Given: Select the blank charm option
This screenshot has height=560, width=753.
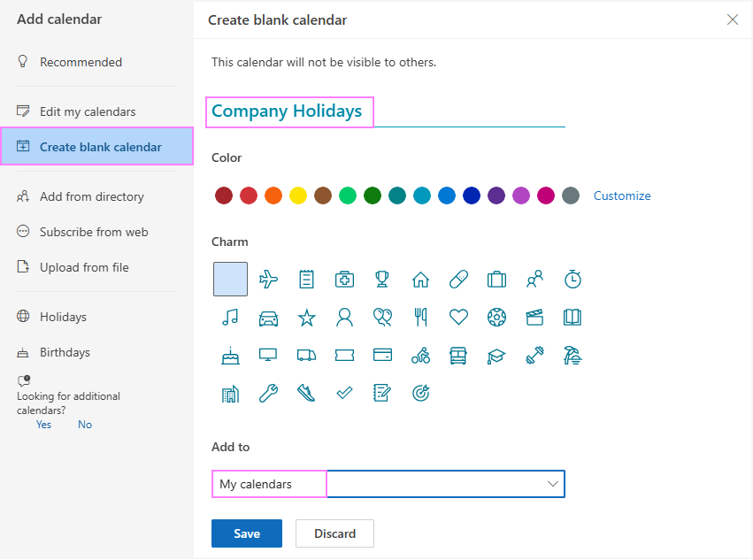Looking at the screenshot, I should coord(231,279).
